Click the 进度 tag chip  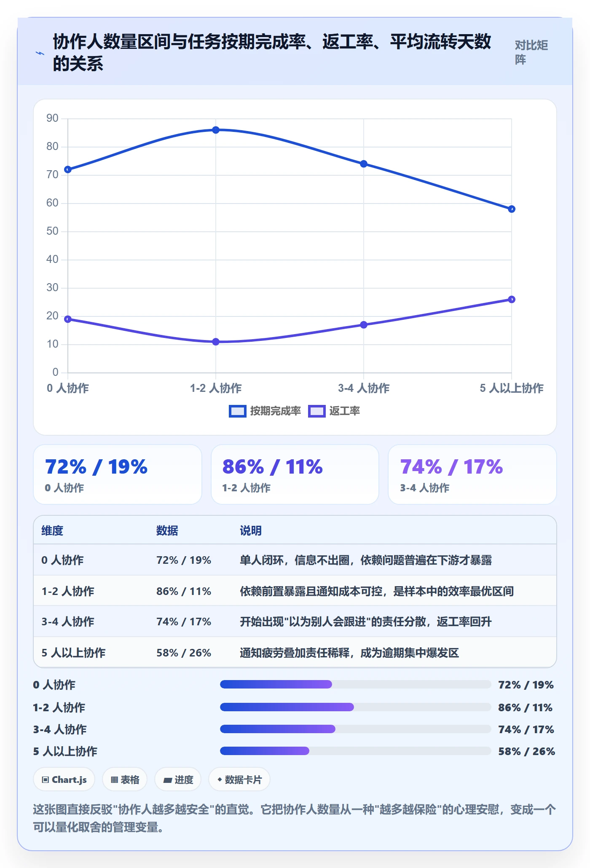178,780
